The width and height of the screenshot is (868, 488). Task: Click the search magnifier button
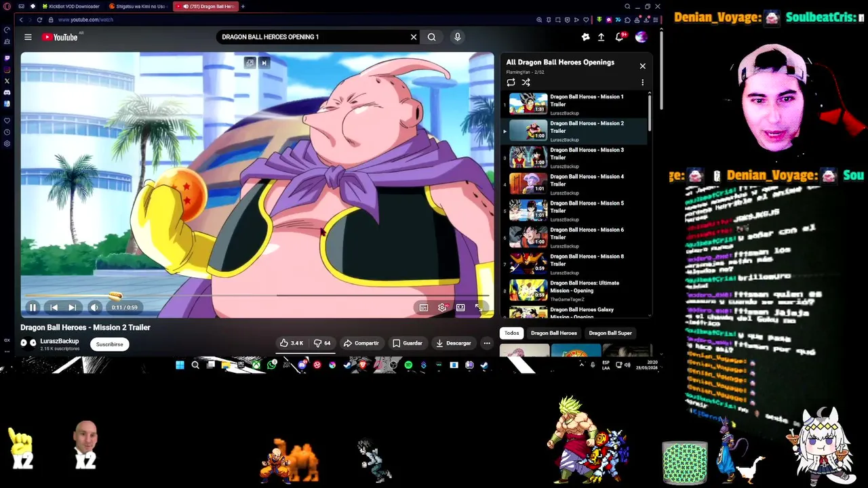coord(431,37)
